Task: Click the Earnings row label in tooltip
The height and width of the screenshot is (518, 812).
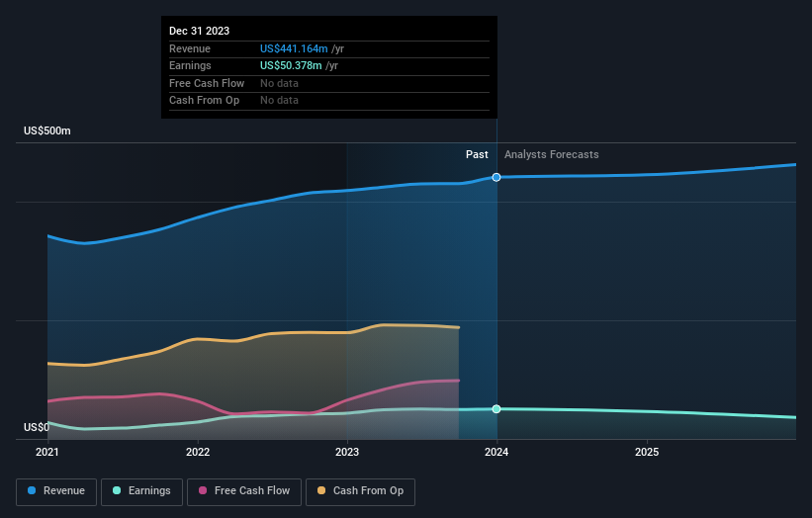Action: 190,65
